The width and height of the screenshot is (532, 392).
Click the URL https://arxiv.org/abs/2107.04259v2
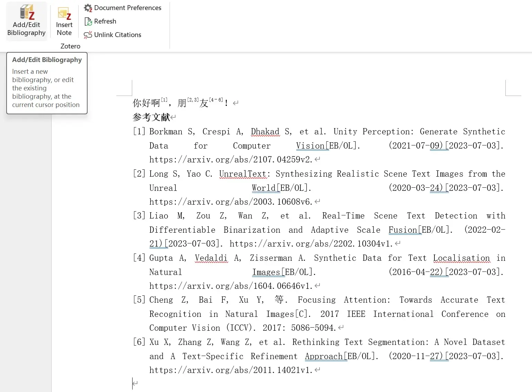click(231, 160)
